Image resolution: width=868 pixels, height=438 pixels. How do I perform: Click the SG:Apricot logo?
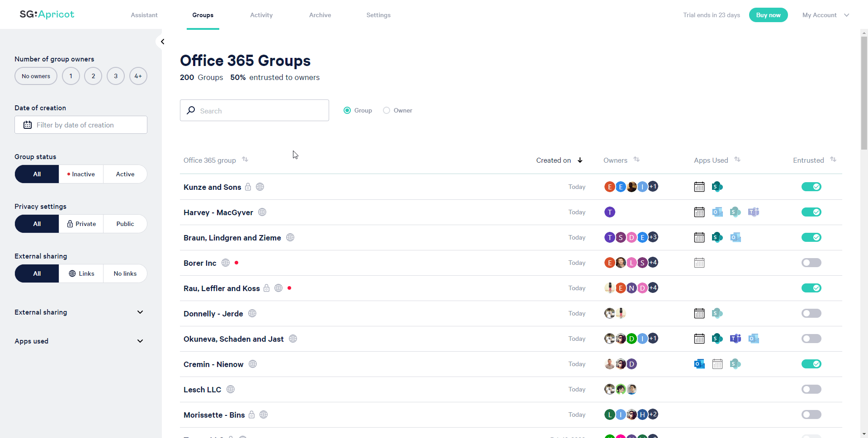pos(47,14)
